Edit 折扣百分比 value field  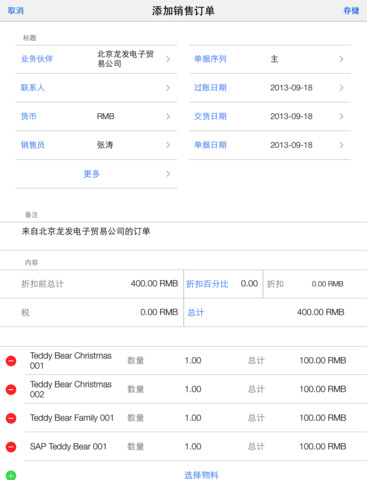pos(249,284)
